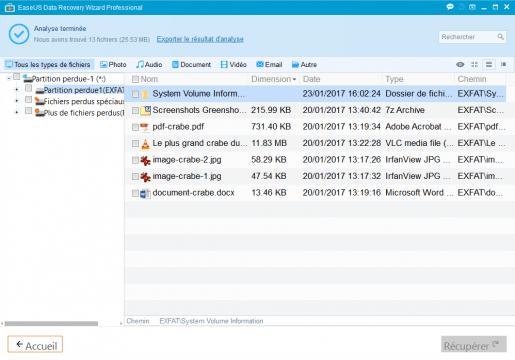Click the Plus de fichiers perdus icon
This screenshot has width=515, height=360.
[39, 113]
